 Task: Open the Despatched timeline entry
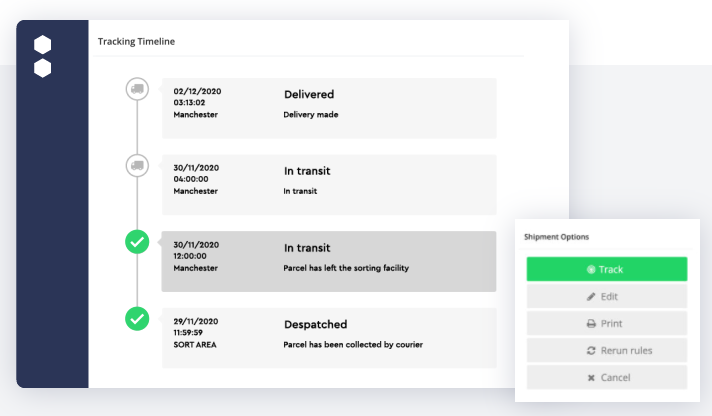(x=328, y=337)
